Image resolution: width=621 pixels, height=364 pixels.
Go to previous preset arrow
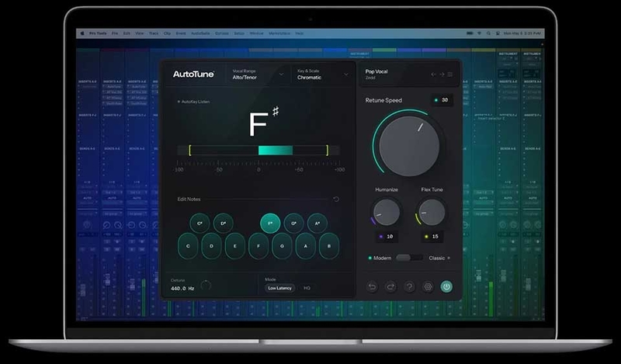point(433,75)
